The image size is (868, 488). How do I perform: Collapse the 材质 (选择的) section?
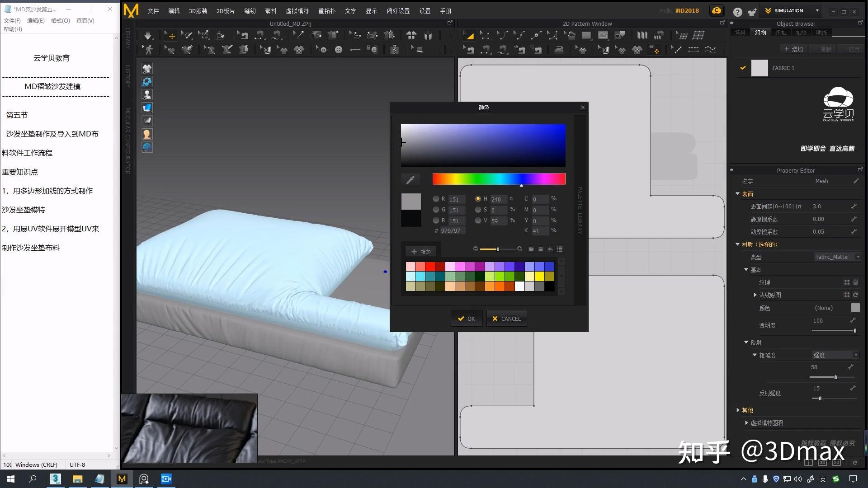pyautogui.click(x=737, y=244)
